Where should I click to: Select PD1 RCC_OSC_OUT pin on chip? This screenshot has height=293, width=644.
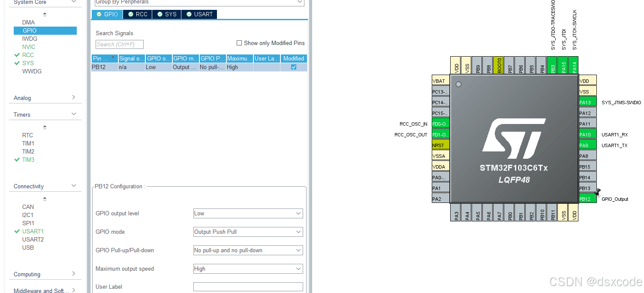click(x=441, y=134)
